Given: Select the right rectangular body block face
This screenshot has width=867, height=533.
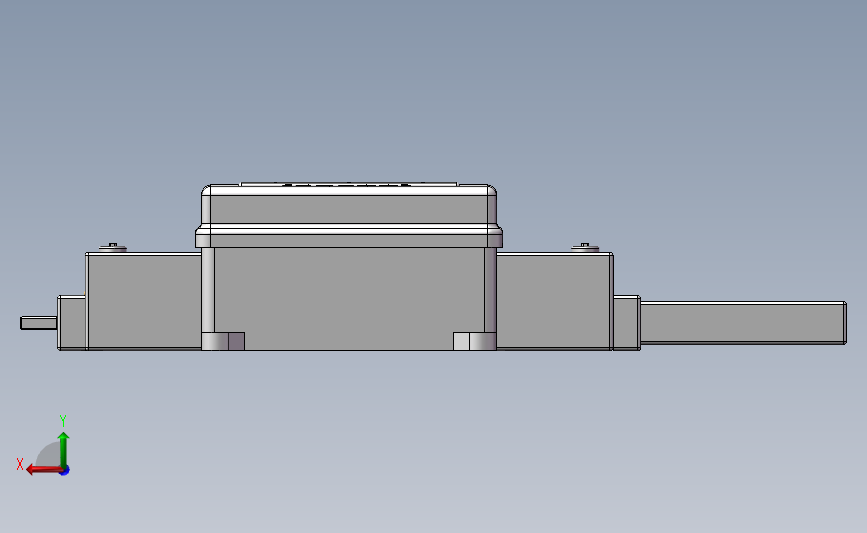Looking at the screenshot, I should [x=553, y=301].
